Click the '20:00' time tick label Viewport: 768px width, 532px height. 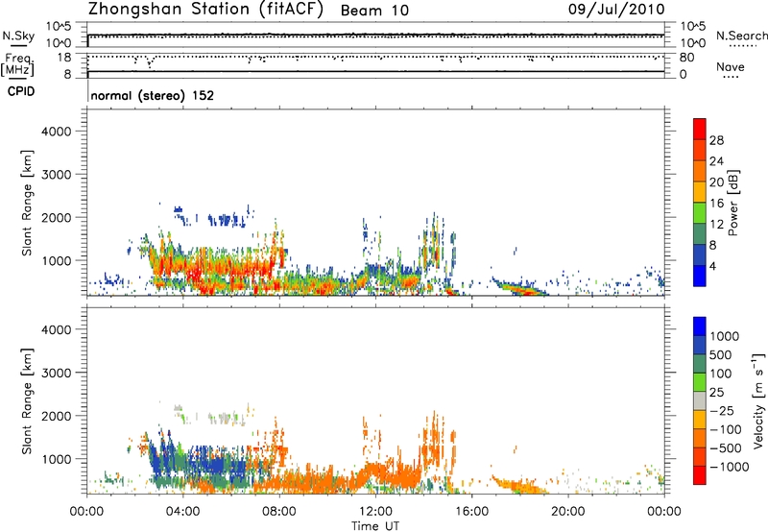[567, 512]
